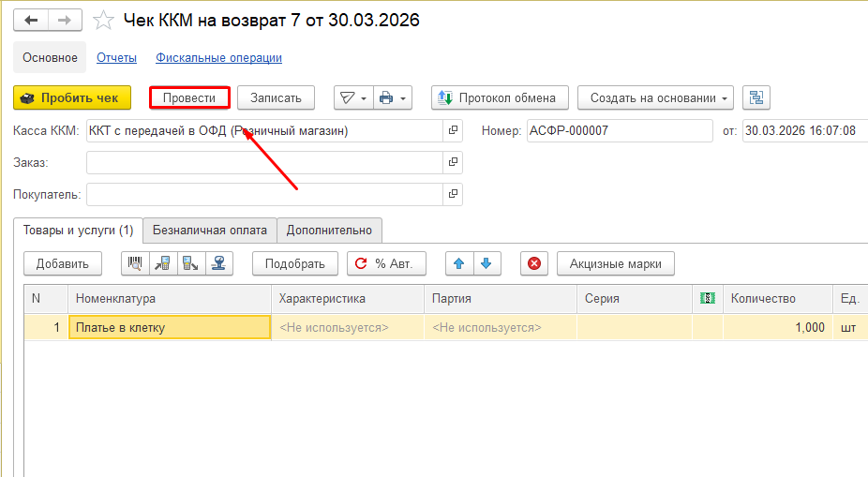The height and width of the screenshot is (477, 868).
Task: Delete the row with the red X icon
Action: tap(534, 264)
